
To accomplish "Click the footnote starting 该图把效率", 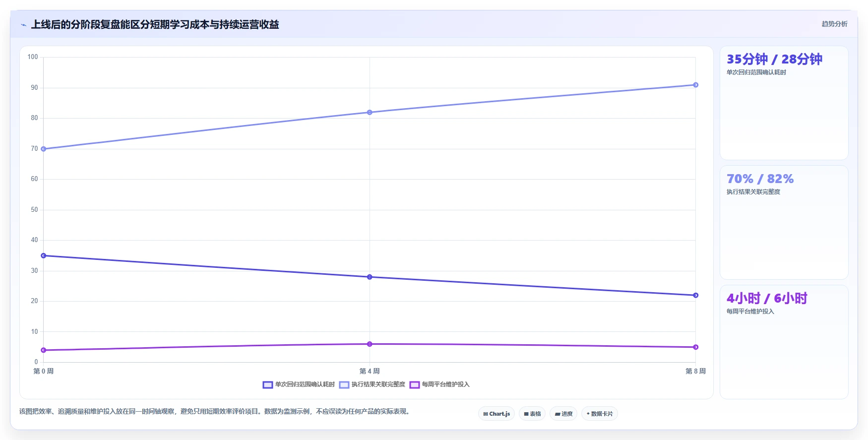I will click(216, 411).
